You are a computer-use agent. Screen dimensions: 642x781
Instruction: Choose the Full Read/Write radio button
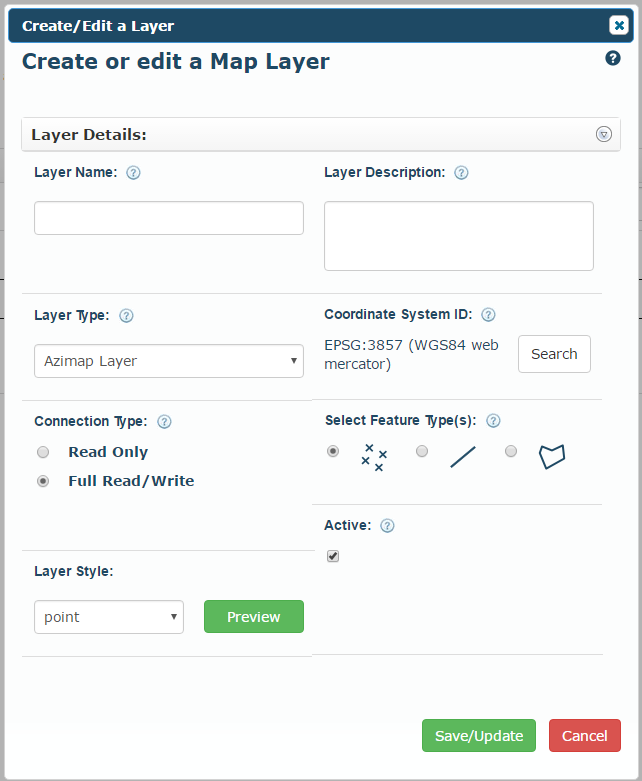(x=43, y=481)
